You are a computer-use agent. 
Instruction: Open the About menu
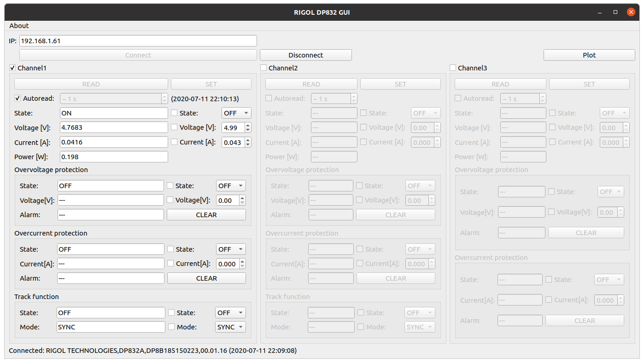(19, 26)
